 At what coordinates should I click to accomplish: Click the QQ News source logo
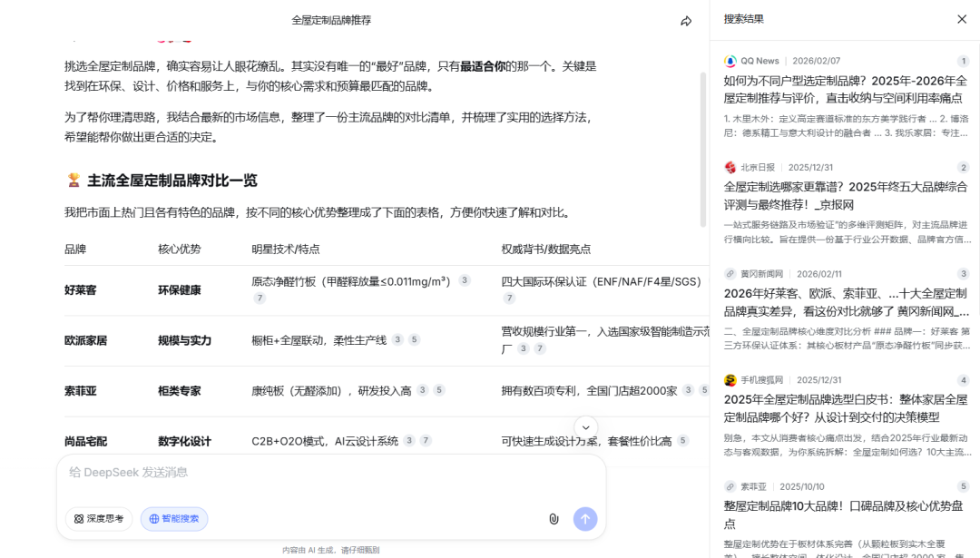(x=729, y=61)
